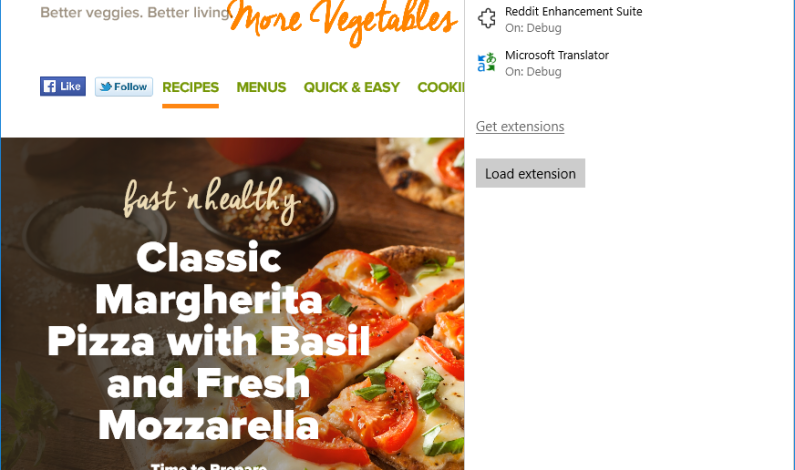Open the partially hidden COOKING menu item
This screenshot has width=795, height=470.
coord(440,88)
